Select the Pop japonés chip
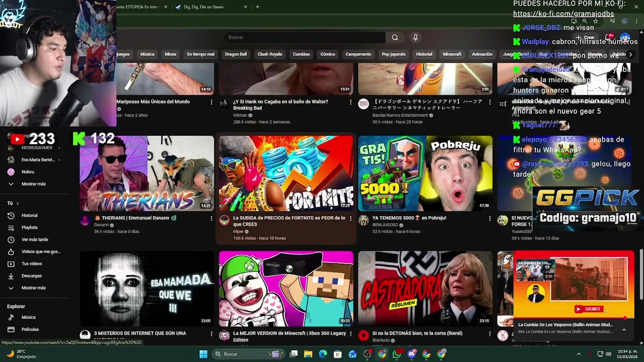 coord(393,54)
